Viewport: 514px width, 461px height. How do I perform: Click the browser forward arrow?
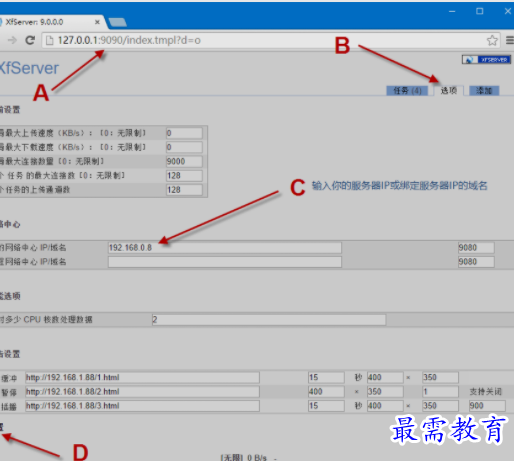(12, 40)
